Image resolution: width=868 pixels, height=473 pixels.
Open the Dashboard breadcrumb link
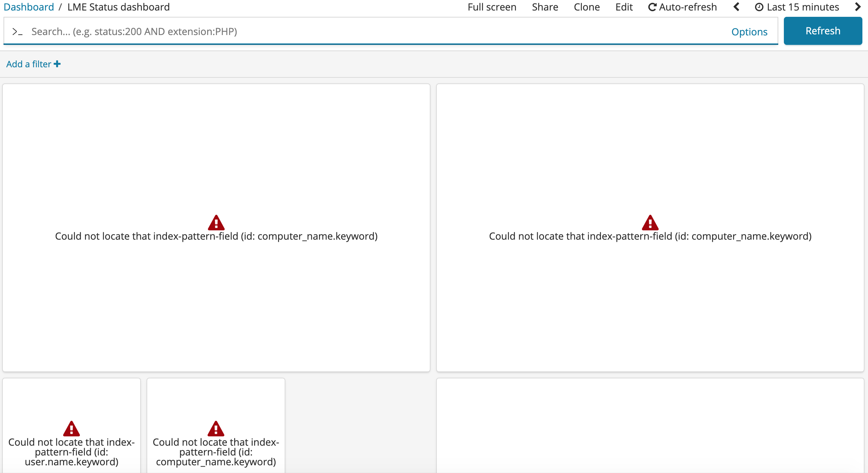pos(29,7)
